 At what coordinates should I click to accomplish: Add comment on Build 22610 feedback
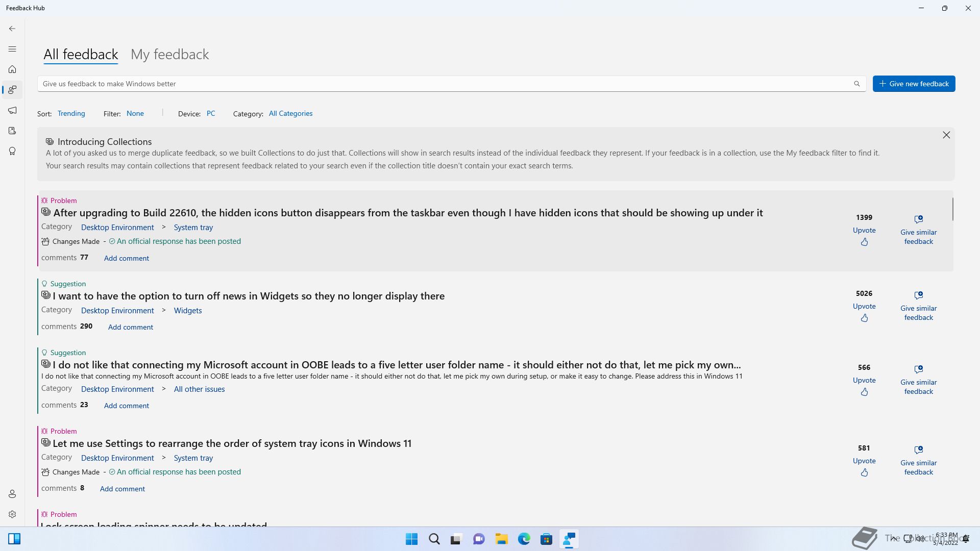pyautogui.click(x=127, y=258)
